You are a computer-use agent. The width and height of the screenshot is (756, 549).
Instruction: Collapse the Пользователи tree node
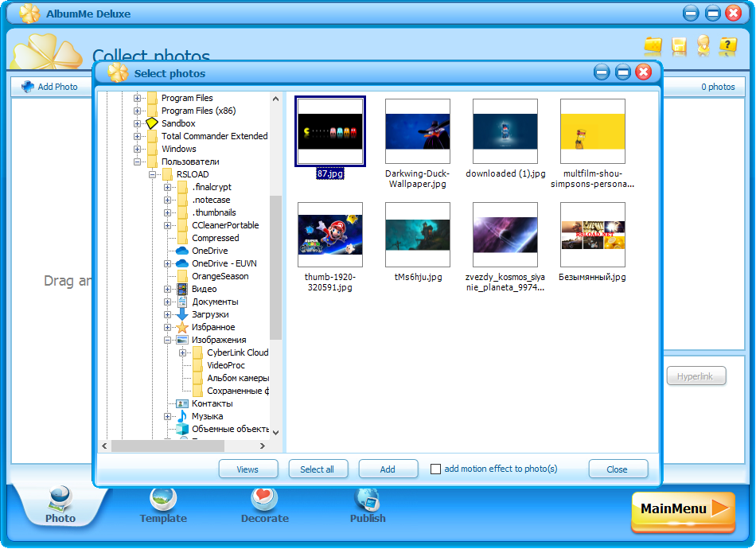tap(137, 162)
